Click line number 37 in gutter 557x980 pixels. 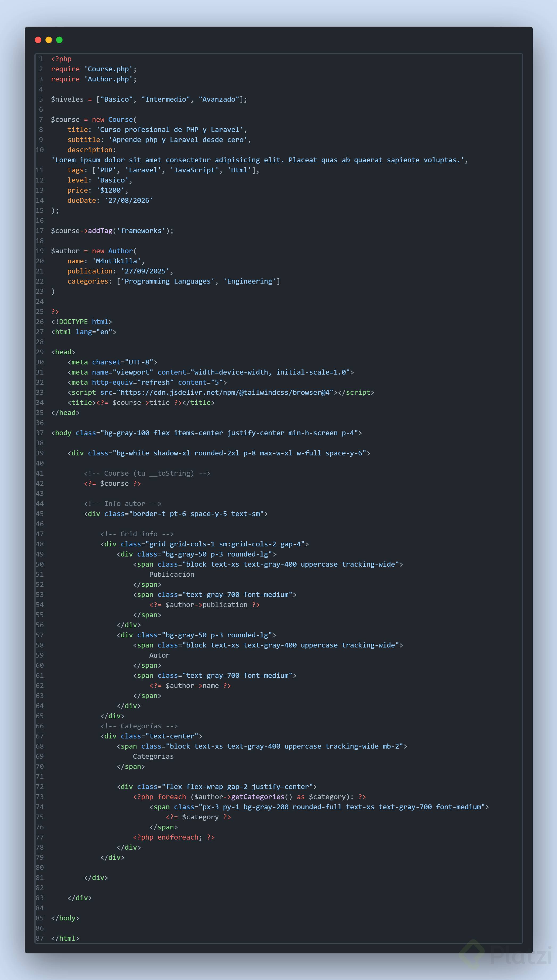point(40,433)
